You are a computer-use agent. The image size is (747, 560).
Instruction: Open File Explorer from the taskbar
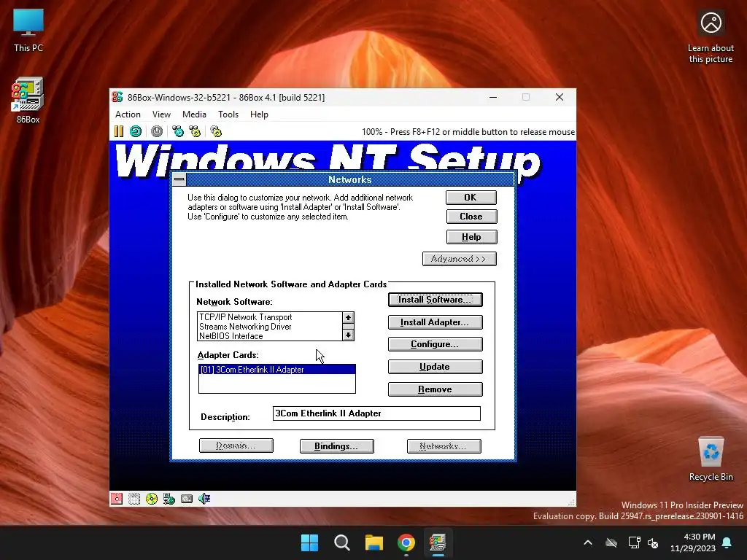[x=374, y=542]
